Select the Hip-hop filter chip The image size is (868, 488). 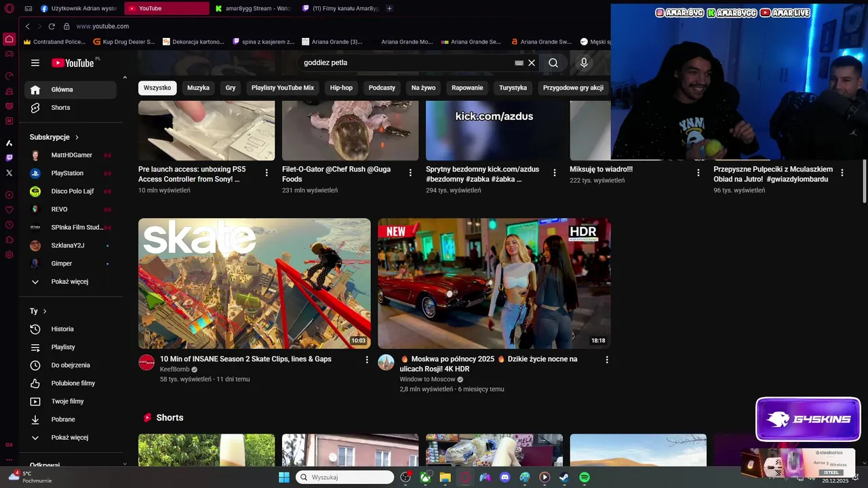click(341, 88)
